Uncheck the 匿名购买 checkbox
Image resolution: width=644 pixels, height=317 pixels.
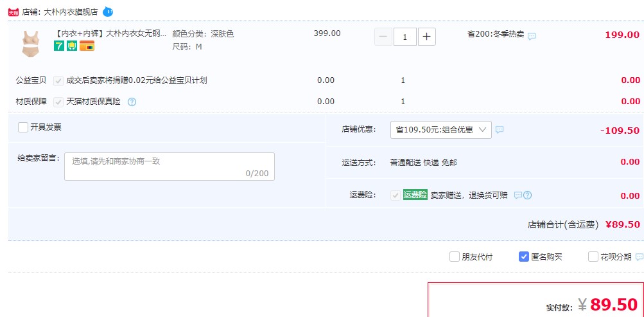click(524, 257)
